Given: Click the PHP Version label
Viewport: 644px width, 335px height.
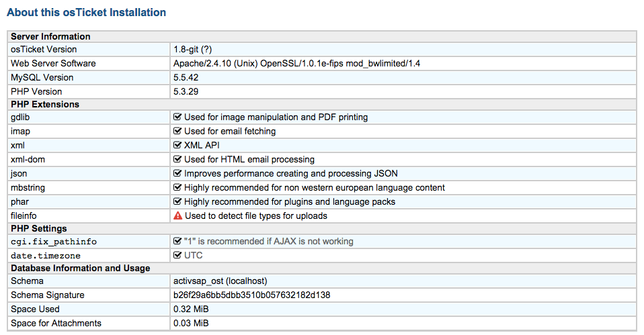Looking at the screenshot, I should tap(36, 91).
